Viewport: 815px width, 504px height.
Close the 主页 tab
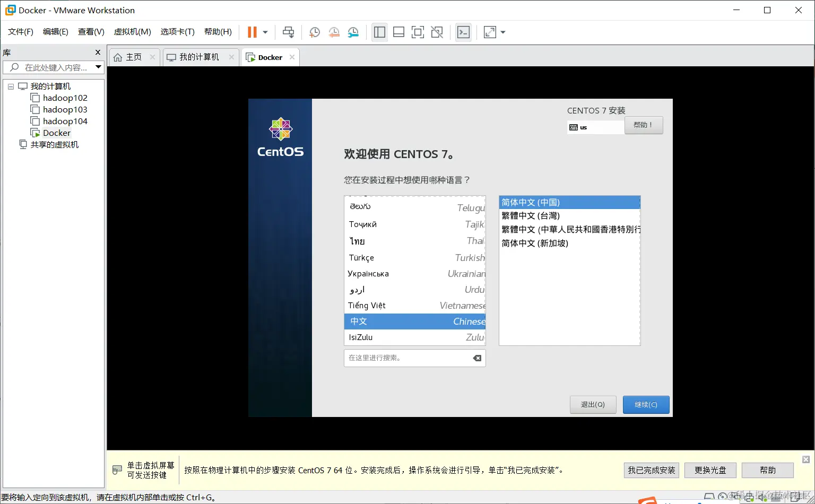coord(152,57)
